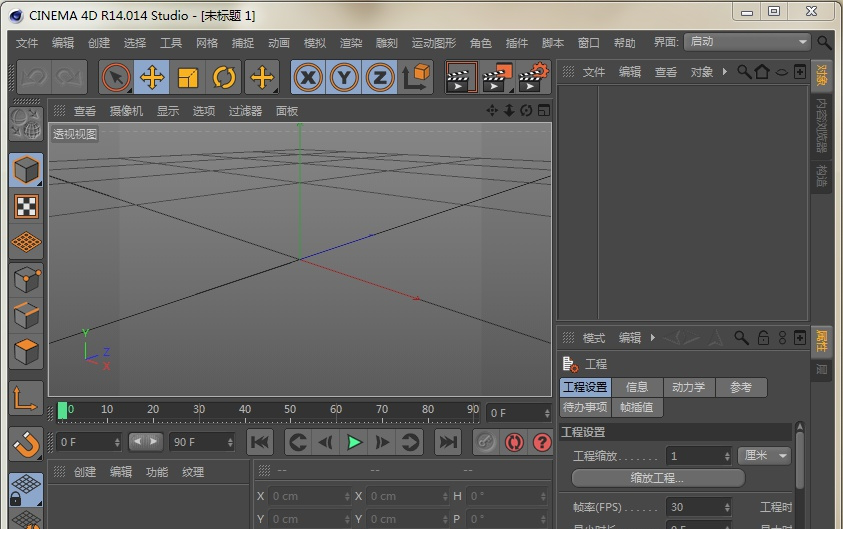Open the 文件 menu in main menu bar

(x=26, y=43)
